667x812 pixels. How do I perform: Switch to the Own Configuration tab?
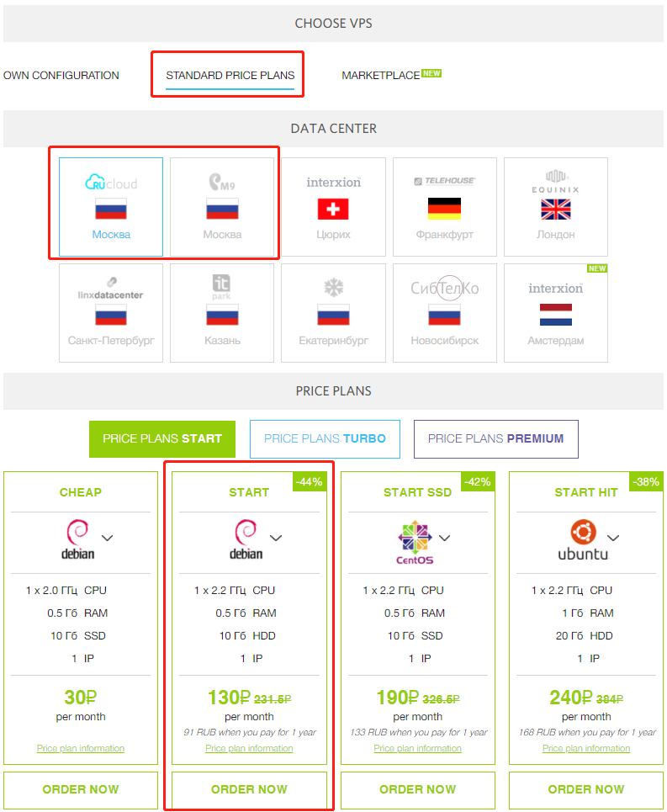pyautogui.click(x=61, y=76)
